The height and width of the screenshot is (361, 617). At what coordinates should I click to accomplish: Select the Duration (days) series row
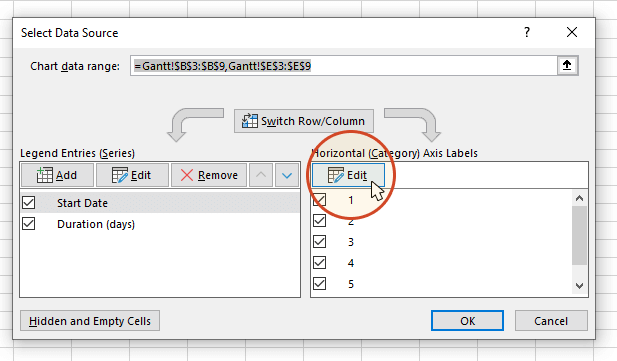pos(160,224)
